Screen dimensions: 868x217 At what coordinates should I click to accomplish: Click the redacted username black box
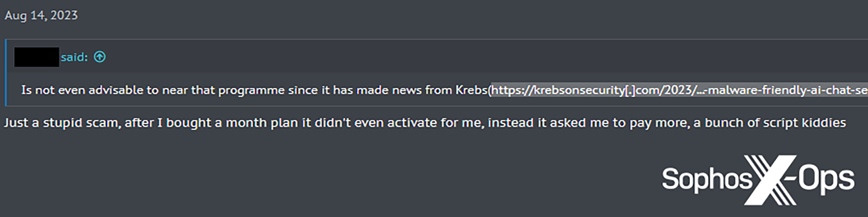[37, 57]
